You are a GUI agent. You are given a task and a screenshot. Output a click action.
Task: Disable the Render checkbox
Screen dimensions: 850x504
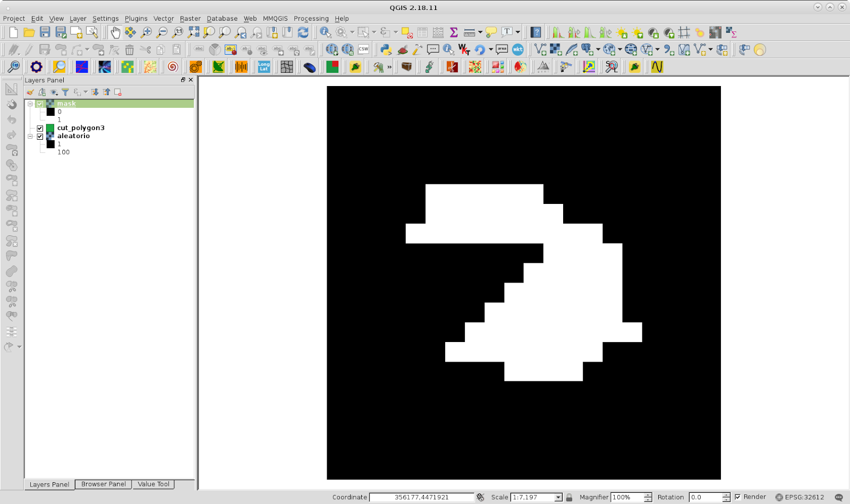point(737,497)
